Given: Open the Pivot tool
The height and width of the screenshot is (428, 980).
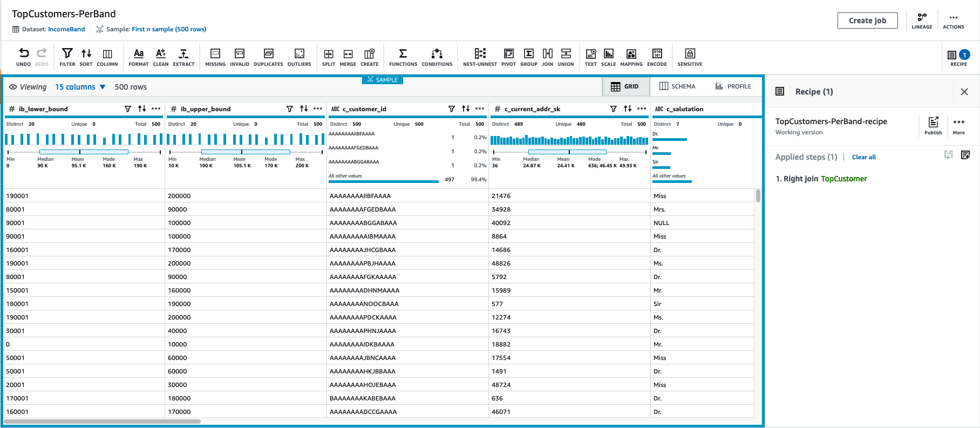Looking at the screenshot, I should click(509, 57).
